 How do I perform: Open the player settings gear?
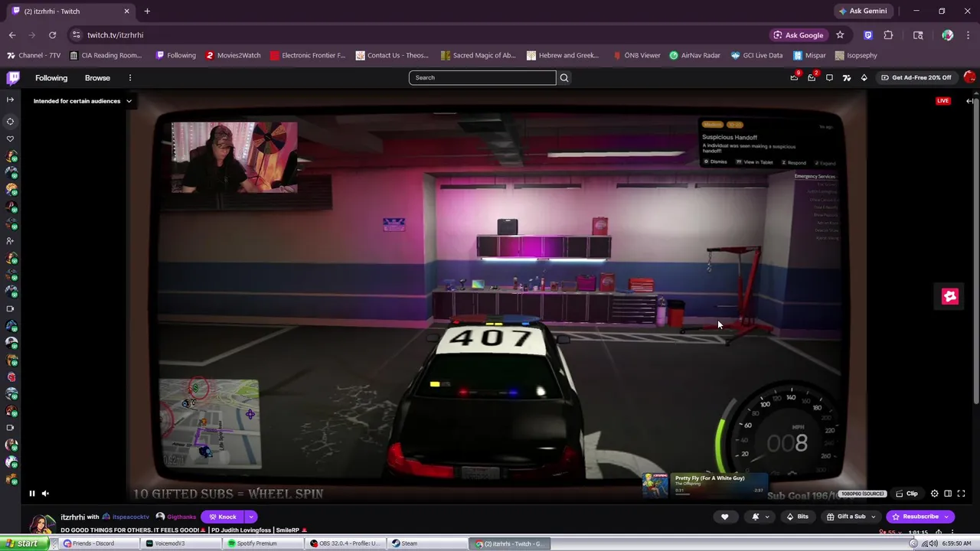click(x=934, y=494)
